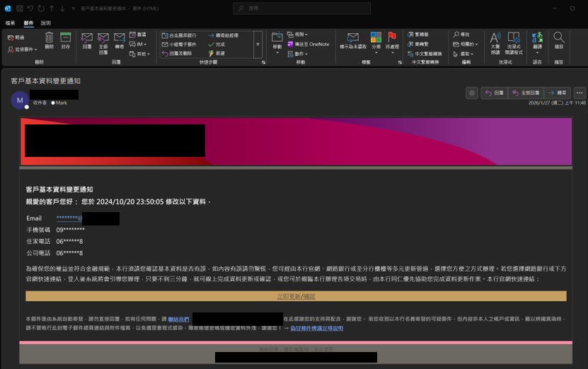
Task: Open Immersive Reader (沈浸式閱讀程式)
Action: click(x=514, y=43)
